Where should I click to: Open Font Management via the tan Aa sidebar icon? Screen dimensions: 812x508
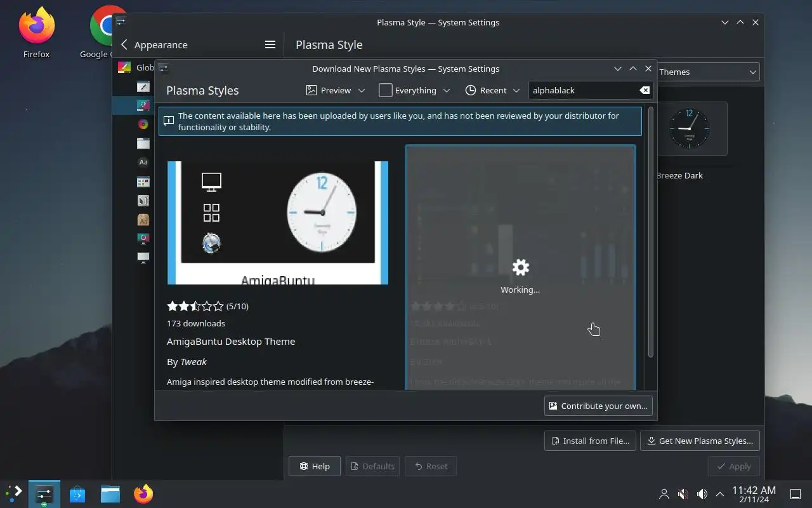point(143,220)
